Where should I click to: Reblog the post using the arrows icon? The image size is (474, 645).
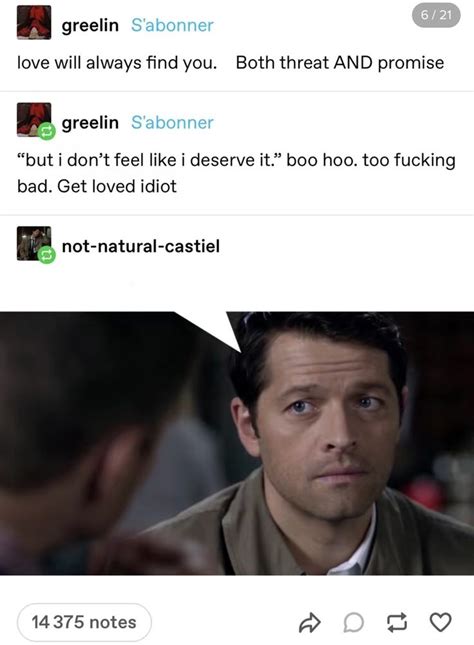pyautogui.click(x=397, y=622)
